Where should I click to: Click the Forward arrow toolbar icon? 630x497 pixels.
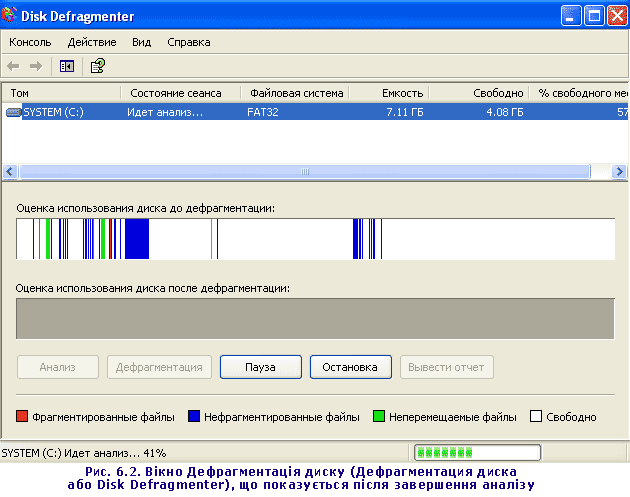coord(36,66)
